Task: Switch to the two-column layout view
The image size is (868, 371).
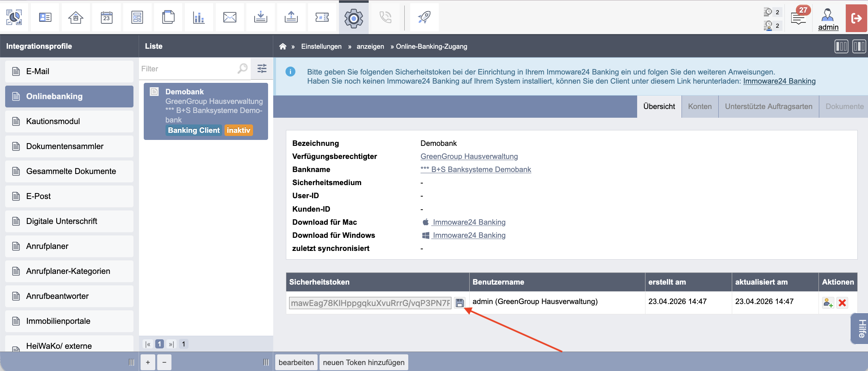Action: click(859, 46)
